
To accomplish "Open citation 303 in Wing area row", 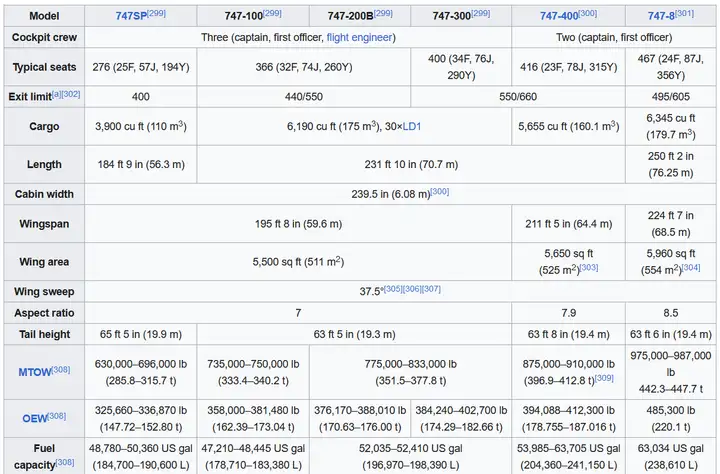I will 589,267.
